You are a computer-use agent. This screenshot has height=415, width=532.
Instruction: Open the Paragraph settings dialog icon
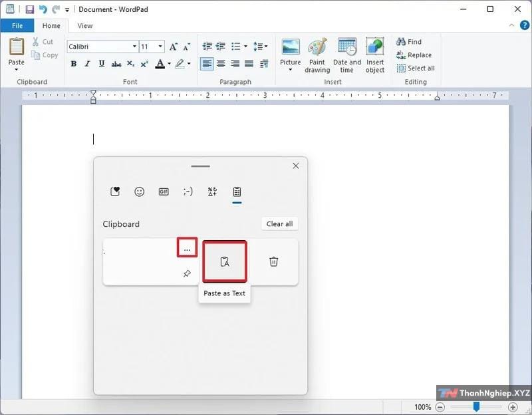(x=264, y=63)
